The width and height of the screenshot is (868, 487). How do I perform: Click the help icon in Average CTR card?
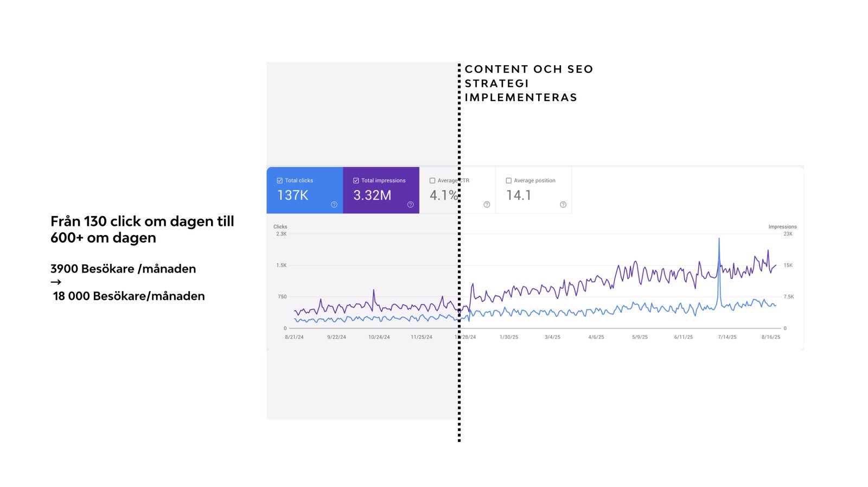tap(487, 205)
